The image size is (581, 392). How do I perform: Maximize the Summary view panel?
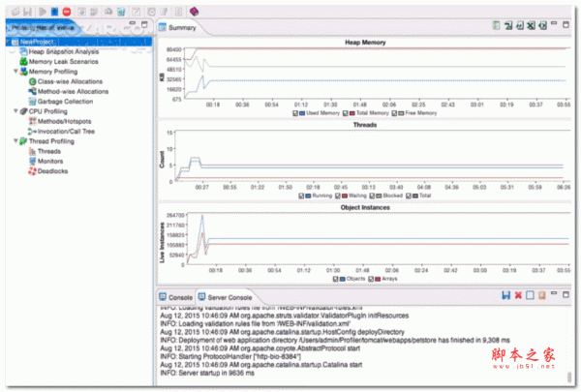click(x=566, y=25)
